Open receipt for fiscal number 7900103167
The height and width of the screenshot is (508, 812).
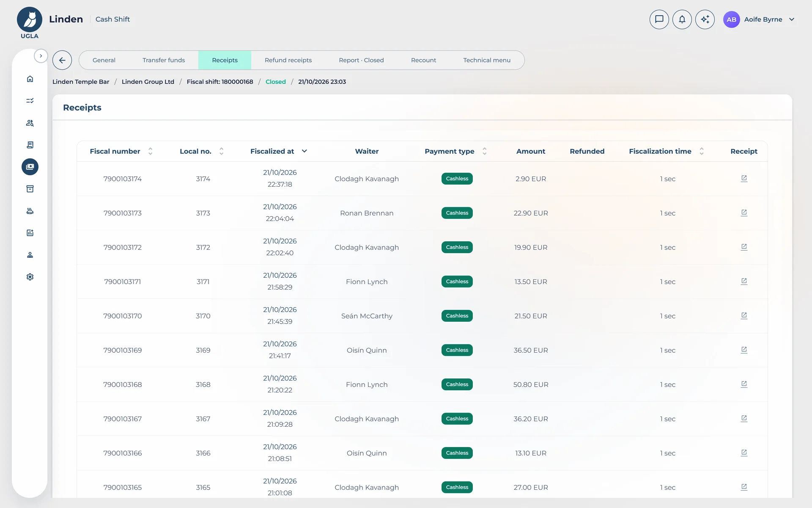(x=744, y=418)
